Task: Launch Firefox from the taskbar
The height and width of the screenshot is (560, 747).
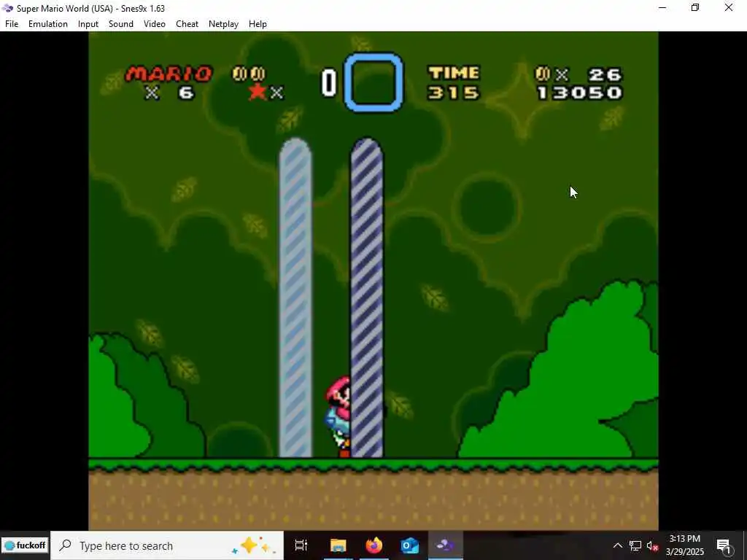Action: pyautogui.click(x=374, y=545)
